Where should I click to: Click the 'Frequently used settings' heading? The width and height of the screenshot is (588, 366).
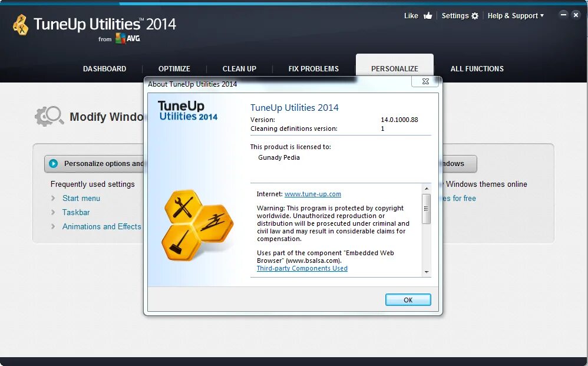pos(93,184)
